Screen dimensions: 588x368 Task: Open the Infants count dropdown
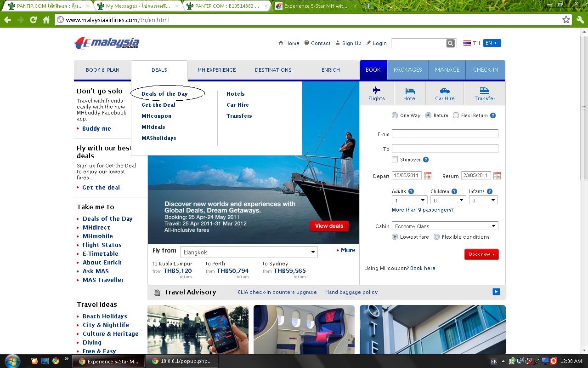pyautogui.click(x=483, y=200)
